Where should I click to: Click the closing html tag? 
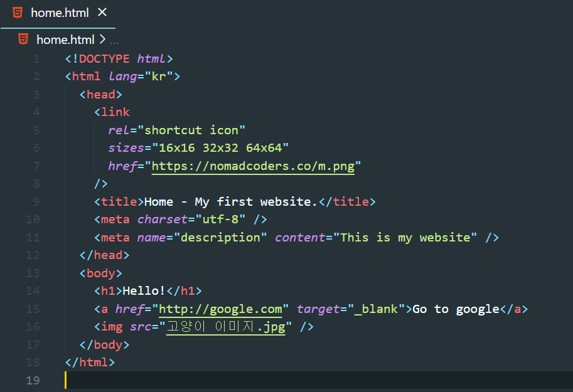tap(90, 363)
